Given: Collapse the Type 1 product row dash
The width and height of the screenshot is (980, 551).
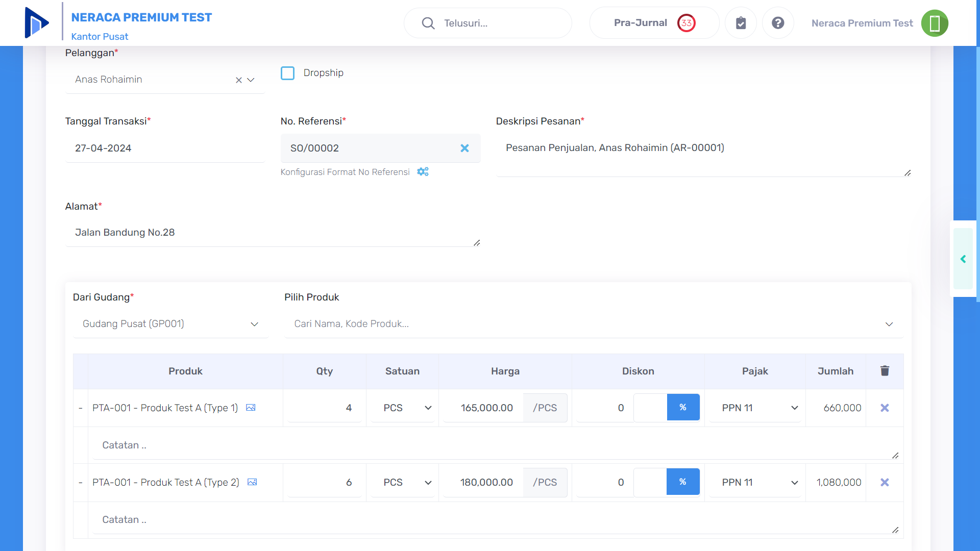Looking at the screenshot, I should [x=81, y=408].
